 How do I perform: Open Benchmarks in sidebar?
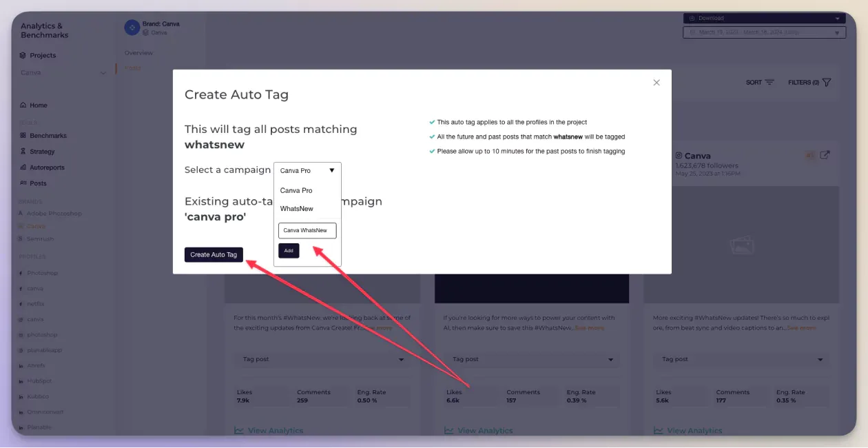43,136
